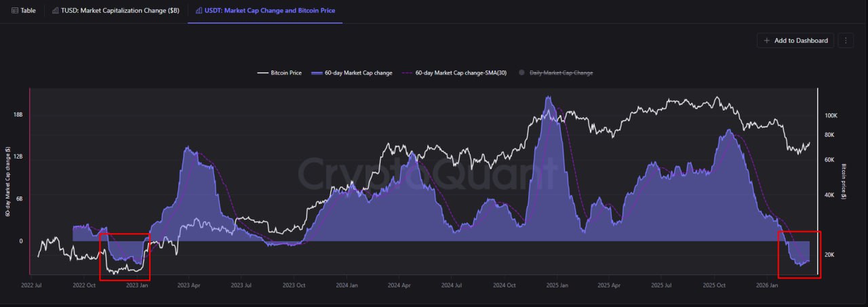Hide the 60-day Market Cap change series label
Image resolution: width=868 pixels, height=307 pixels.
(x=358, y=73)
